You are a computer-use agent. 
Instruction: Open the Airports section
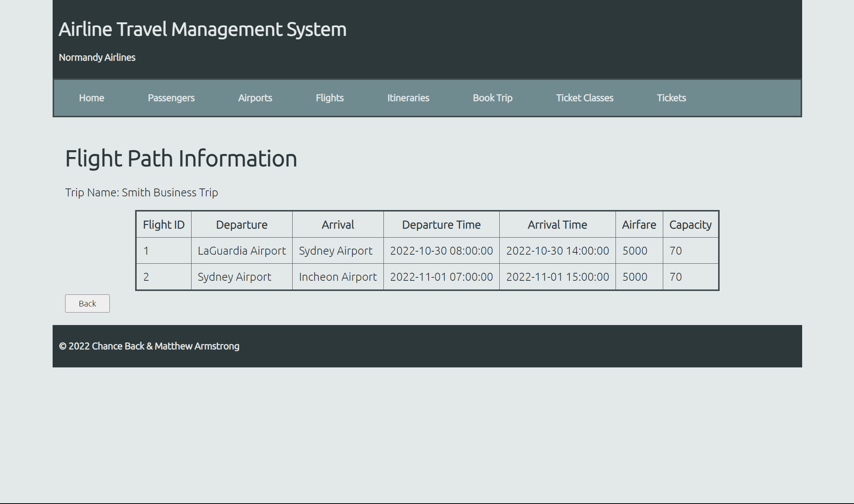click(x=255, y=98)
